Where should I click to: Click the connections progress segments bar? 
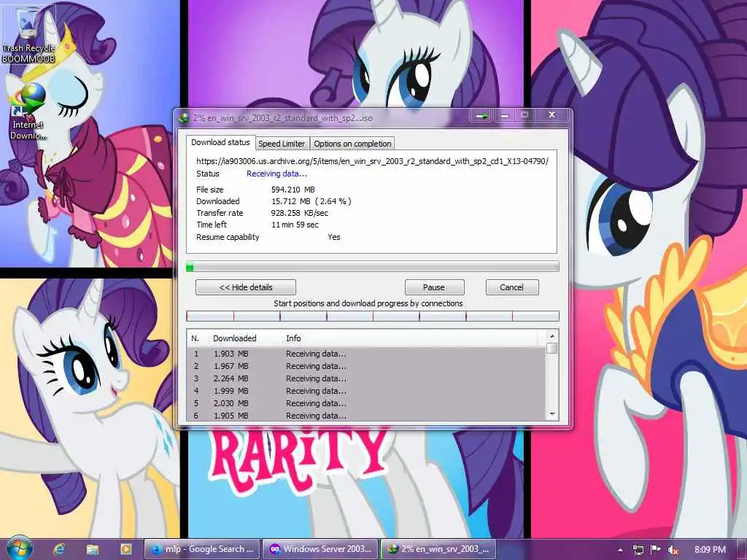pos(373,316)
